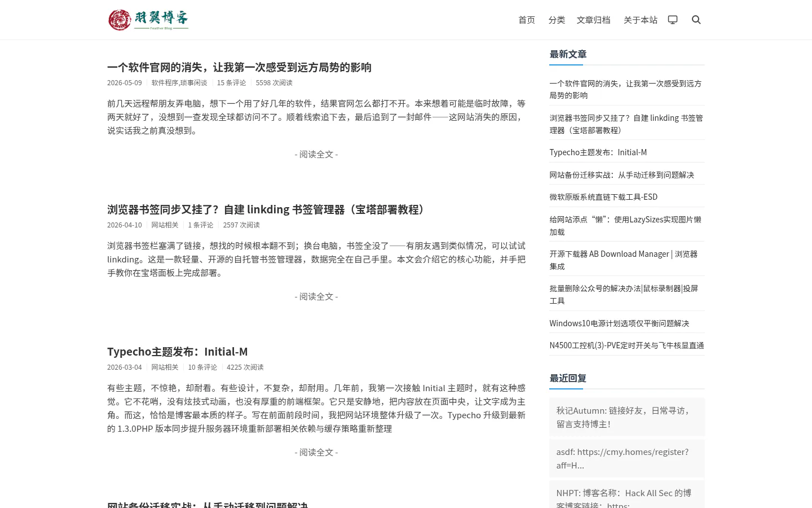Click 阅读全文 under the linkding article

click(316, 296)
